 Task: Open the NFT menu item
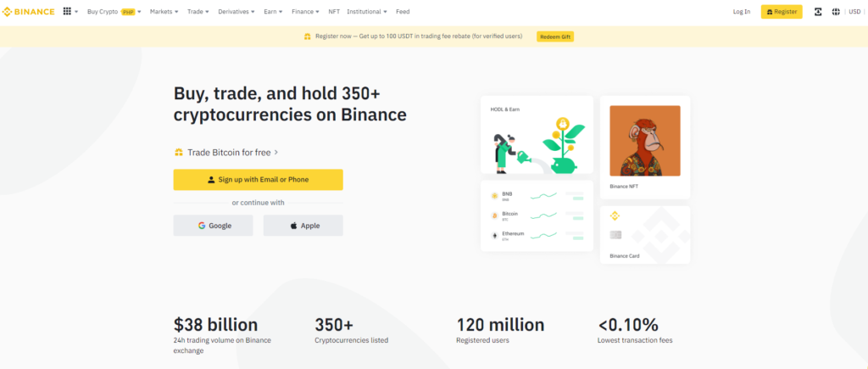pos(334,12)
